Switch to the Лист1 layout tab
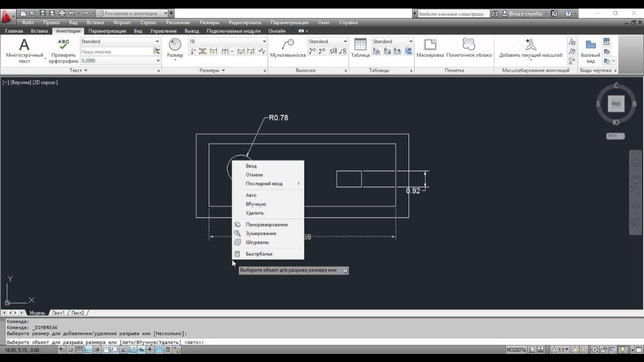Image resolution: width=644 pixels, height=362 pixels. point(58,313)
